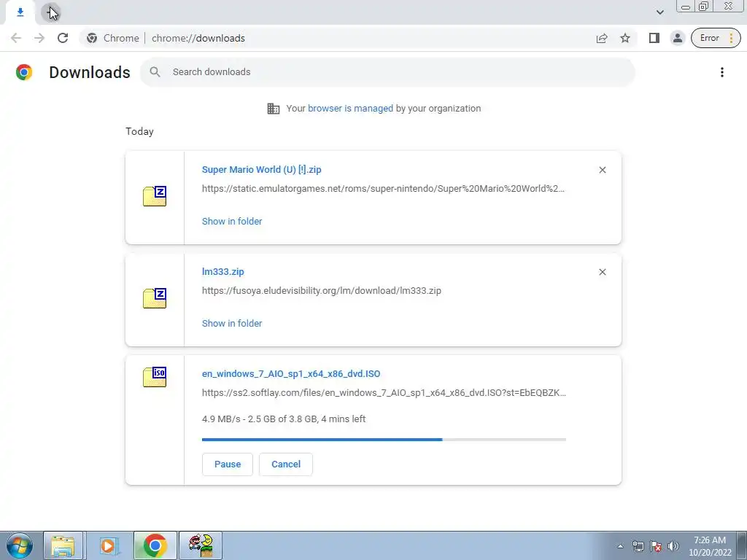Show hidden tray icons arrow
The width and height of the screenshot is (747, 560).
(x=620, y=546)
